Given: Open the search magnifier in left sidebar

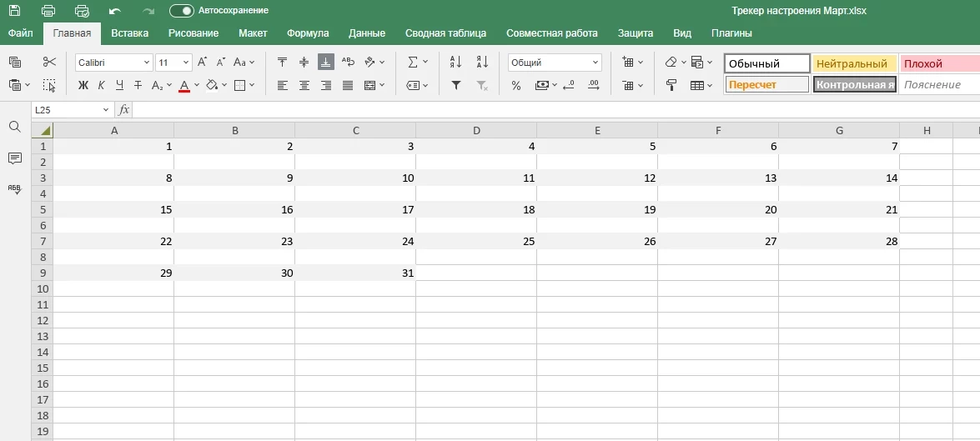Looking at the screenshot, I should [x=14, y=127].
